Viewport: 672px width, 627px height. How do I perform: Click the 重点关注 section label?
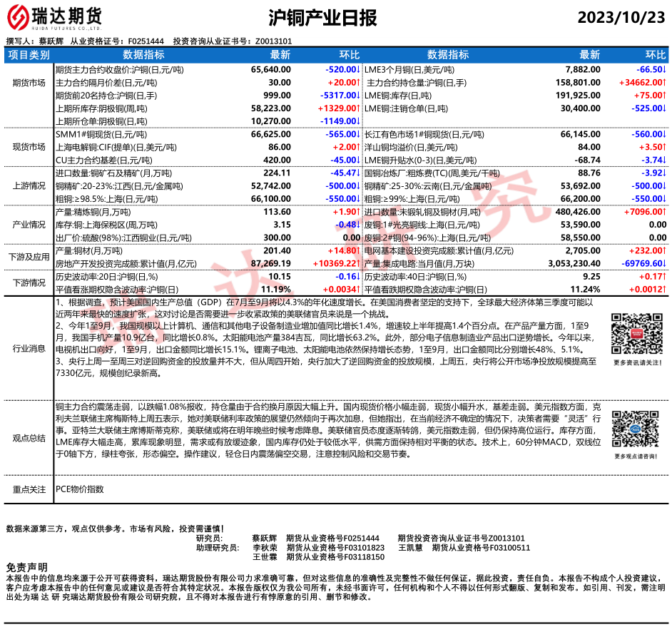(29, 489)
